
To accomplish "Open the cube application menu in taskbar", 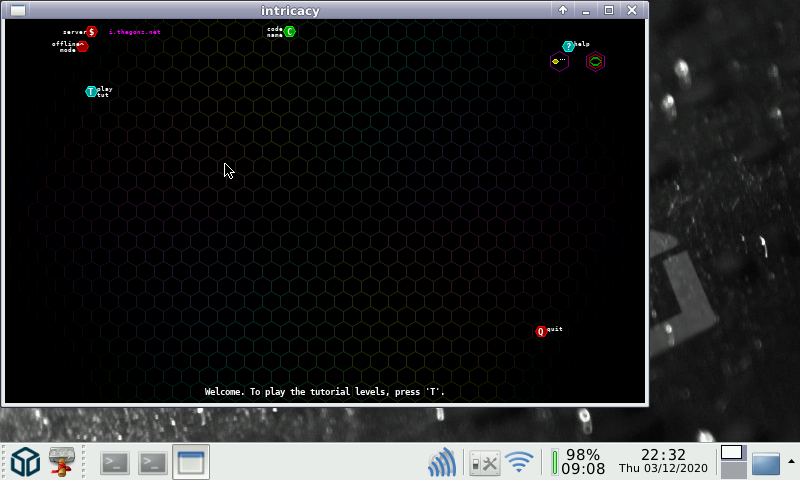I will tap(25, 462).
